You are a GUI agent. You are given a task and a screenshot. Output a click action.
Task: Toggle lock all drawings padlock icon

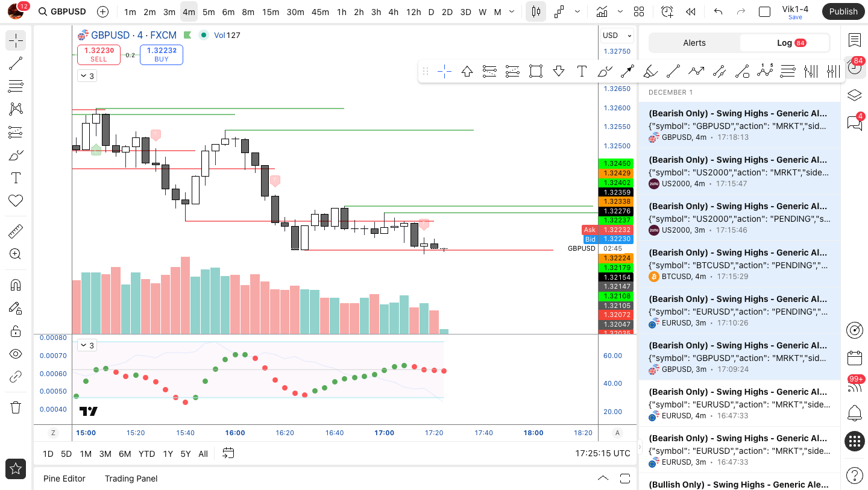[x=16, y=331]
